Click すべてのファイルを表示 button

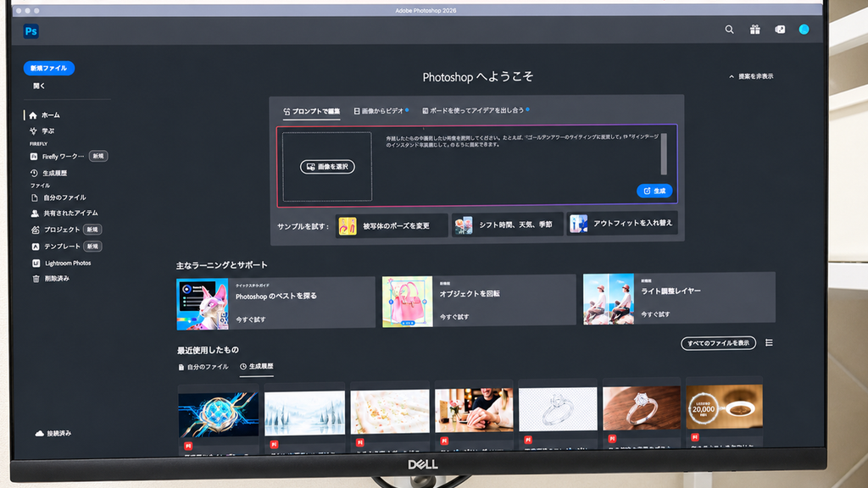[x=718, y=343]
